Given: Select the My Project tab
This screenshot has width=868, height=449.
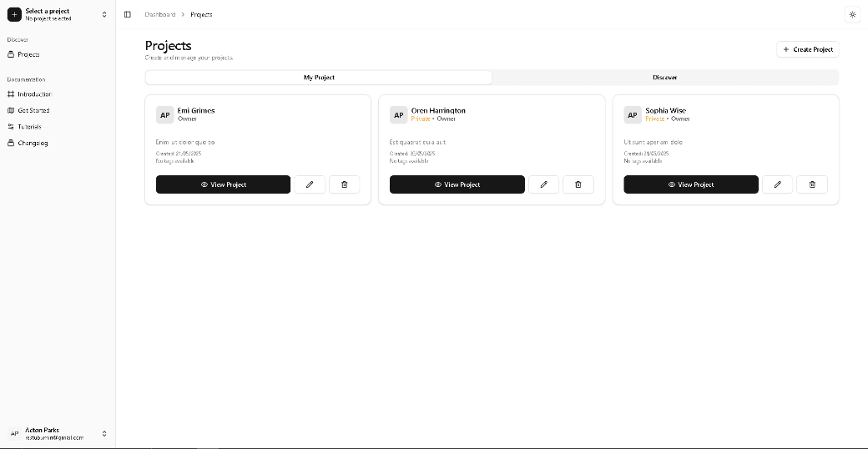Looking at the screenshot, I should coord(319,78).
